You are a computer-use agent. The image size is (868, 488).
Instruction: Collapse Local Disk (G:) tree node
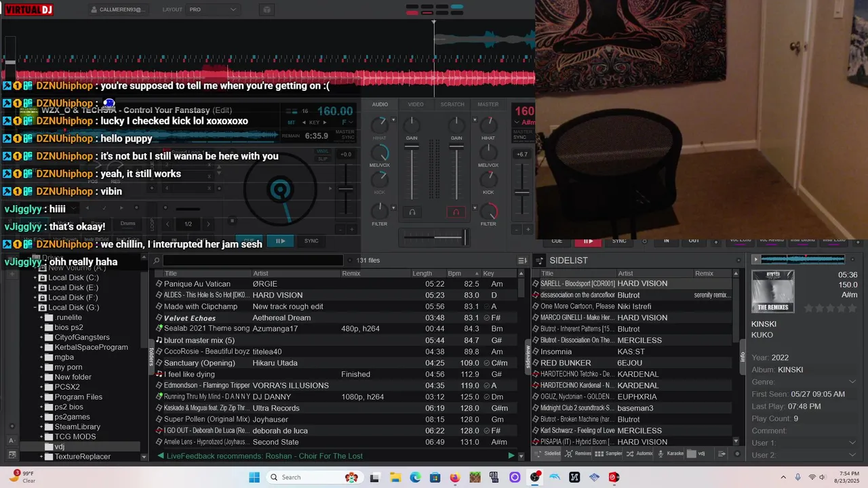click(x=35, y=308)
